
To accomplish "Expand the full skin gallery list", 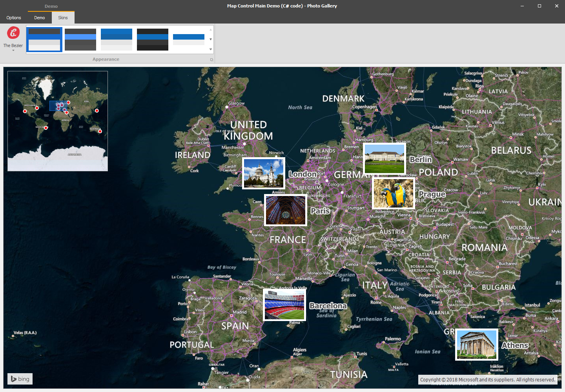I will point(211,49).
